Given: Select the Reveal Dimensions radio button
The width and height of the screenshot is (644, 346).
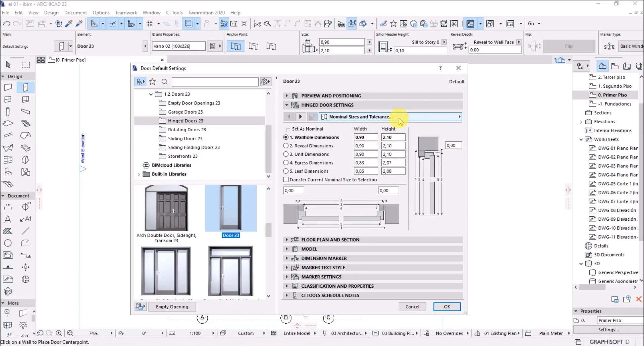Looking at the screenshot, I should pos(286,146).
